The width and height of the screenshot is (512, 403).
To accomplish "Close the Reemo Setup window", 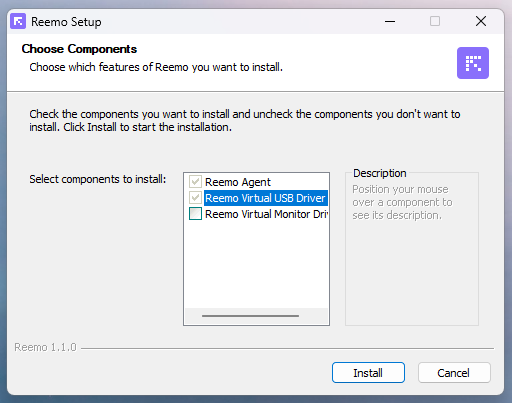I will (481, 21).
